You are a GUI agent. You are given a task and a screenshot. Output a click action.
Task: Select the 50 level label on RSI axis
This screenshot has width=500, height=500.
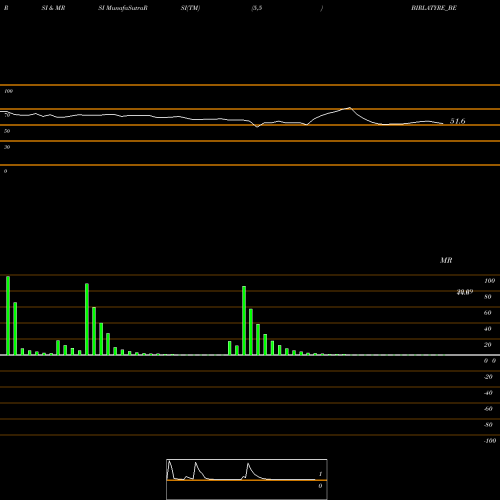tap(7, 131)
